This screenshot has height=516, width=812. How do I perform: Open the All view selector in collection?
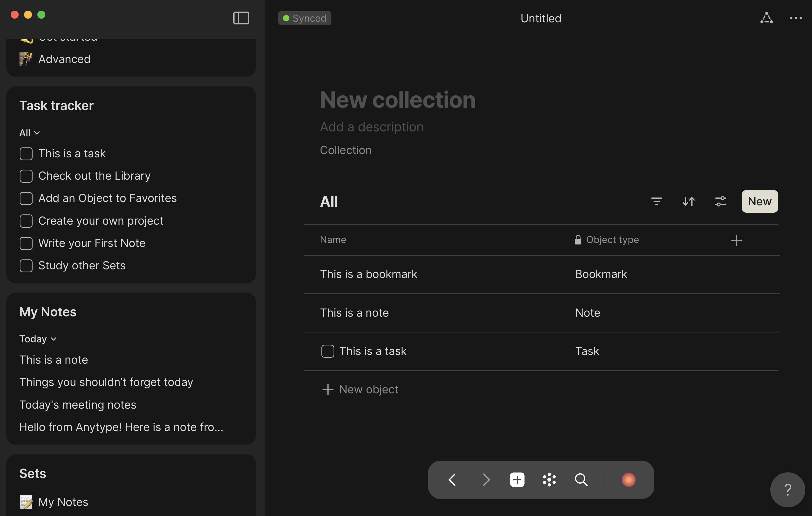pos(328,202)
